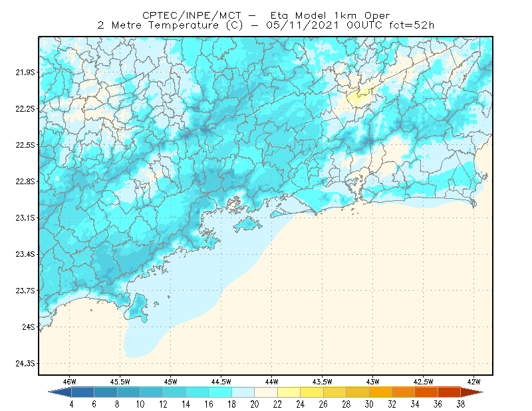Viewport: 532px width, 411px height.
Task: Click the right dark red colorbar arrow tip
Action: tap(472, 392)
